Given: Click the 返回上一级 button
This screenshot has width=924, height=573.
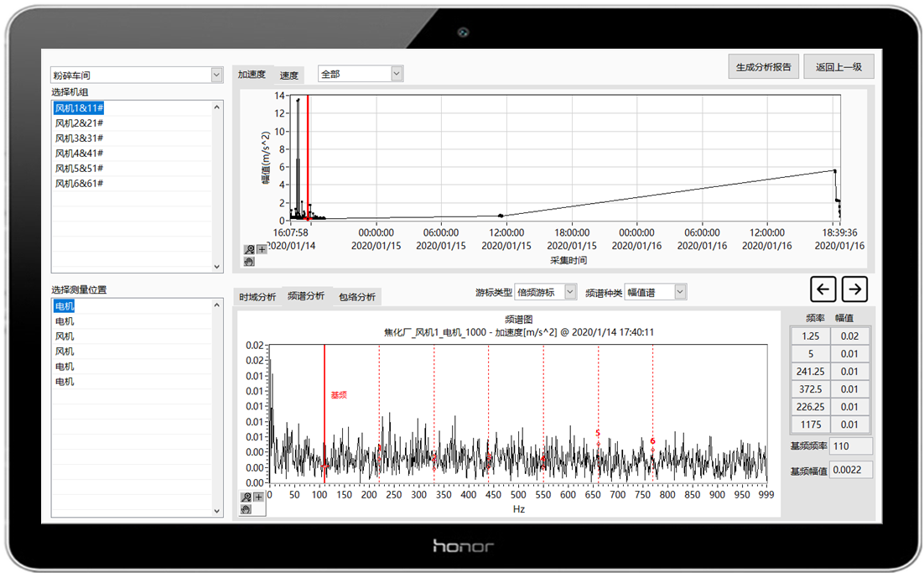Looking at the screenshot, I should pos(838,67).
